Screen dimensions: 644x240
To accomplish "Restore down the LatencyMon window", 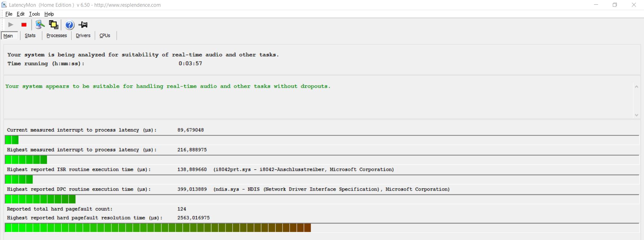I will point(615,5).
